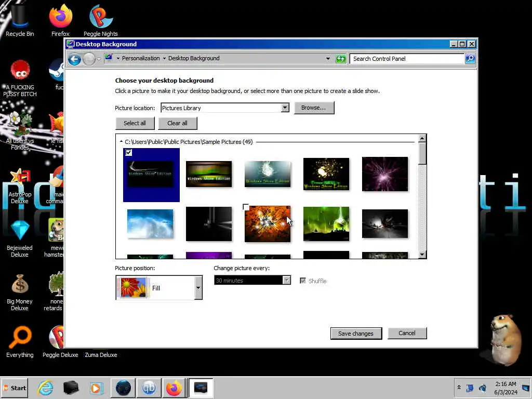Click the Desktop Background taskbar button

tap(201, 388)
